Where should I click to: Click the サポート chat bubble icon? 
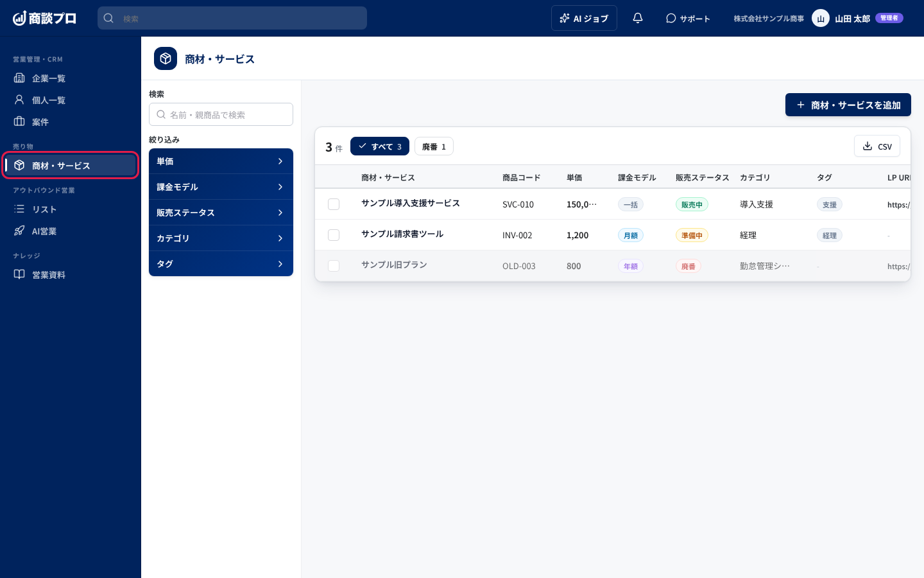(x=671, y=18)
